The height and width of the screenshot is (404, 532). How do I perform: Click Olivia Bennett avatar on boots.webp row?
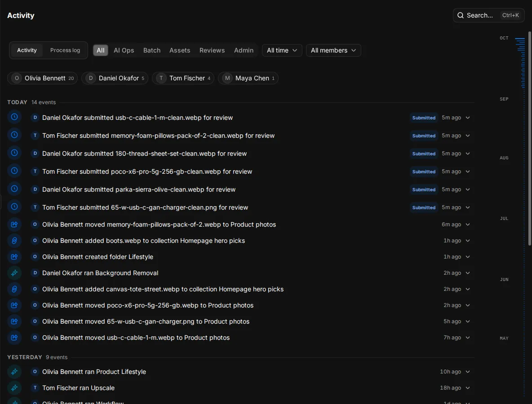click(x=35, y=241)
